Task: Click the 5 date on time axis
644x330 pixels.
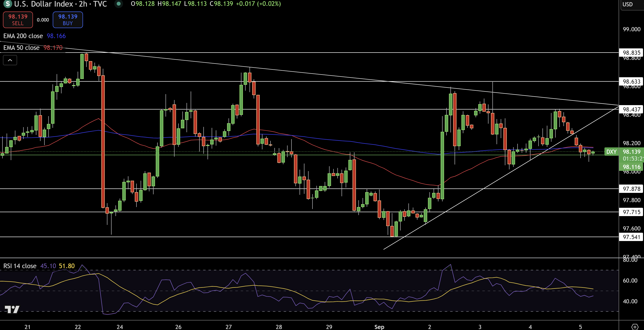Action: 581,327
